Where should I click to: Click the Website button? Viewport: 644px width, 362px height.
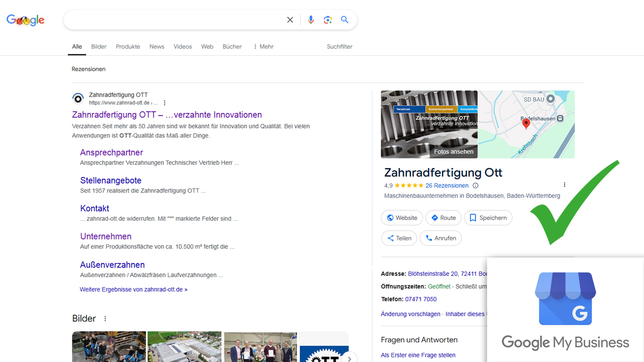click(x=401, y=218)
